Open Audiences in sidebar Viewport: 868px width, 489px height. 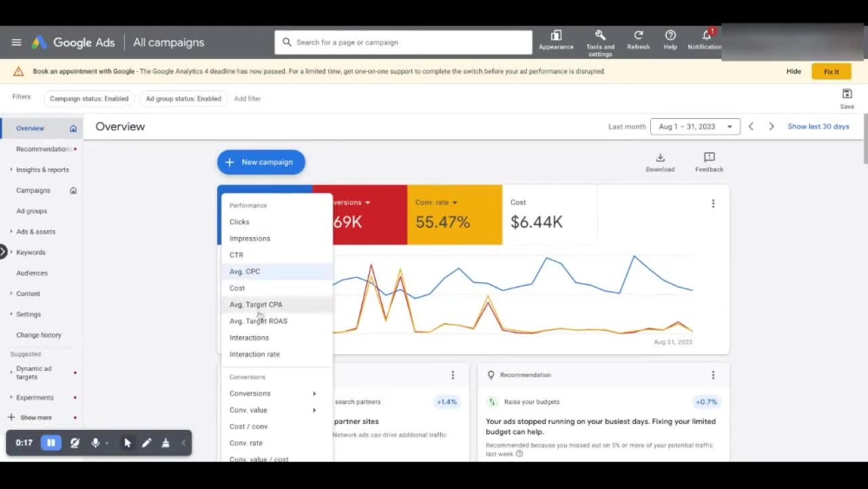click(32, 273)
